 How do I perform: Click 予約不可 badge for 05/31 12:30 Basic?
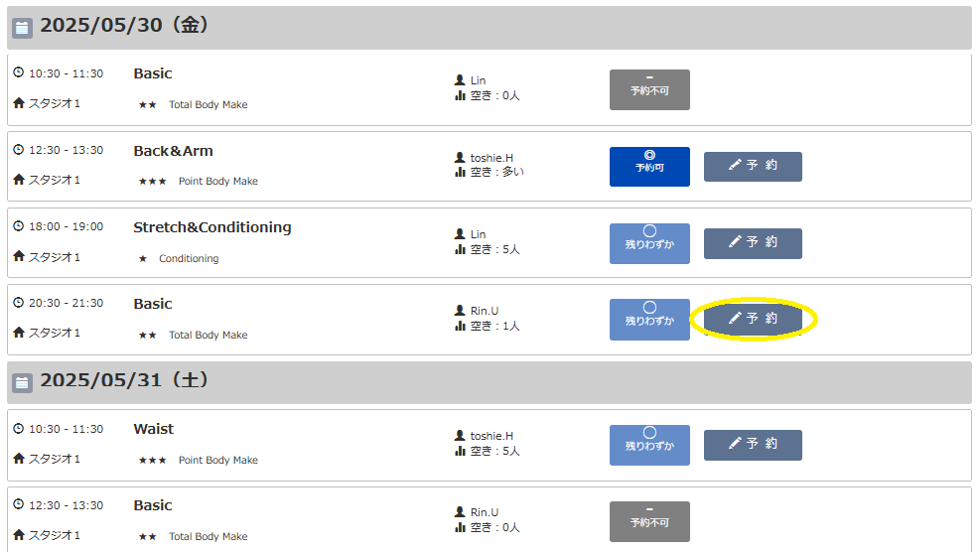(x=649, y=521)
